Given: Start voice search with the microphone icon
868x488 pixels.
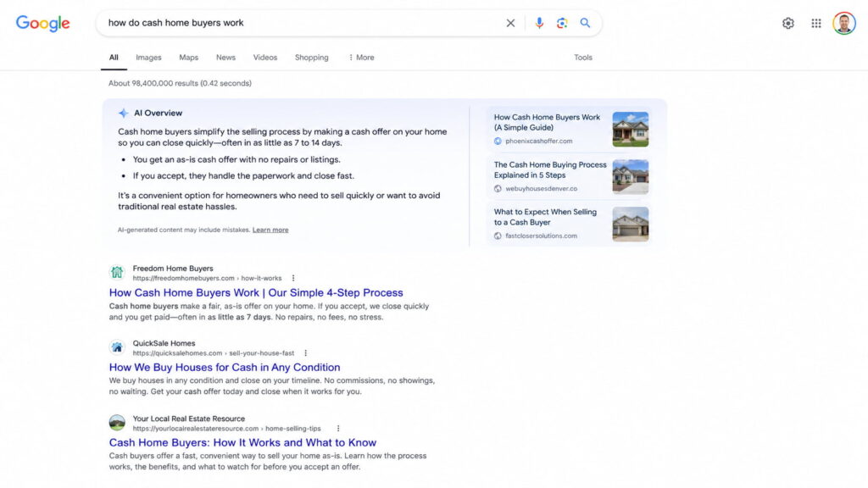Looking at the screenshot, I should coord(539,23).
